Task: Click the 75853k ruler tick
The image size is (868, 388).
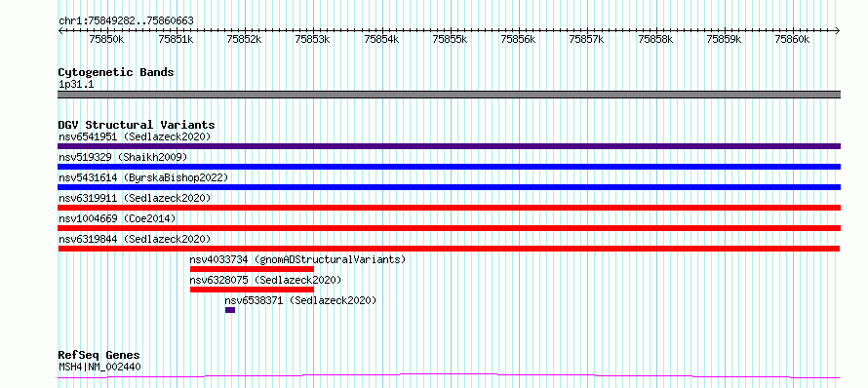Action: (313, 39)
